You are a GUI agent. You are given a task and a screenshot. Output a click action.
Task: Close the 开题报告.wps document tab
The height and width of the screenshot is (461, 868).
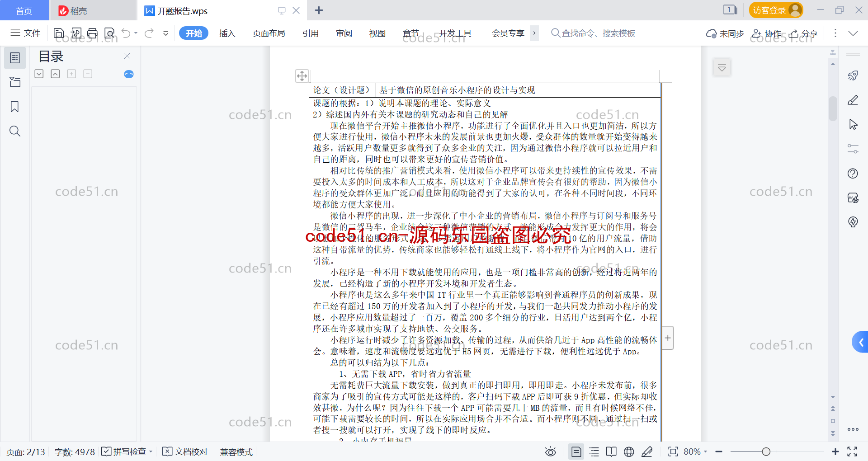point(296,10)
